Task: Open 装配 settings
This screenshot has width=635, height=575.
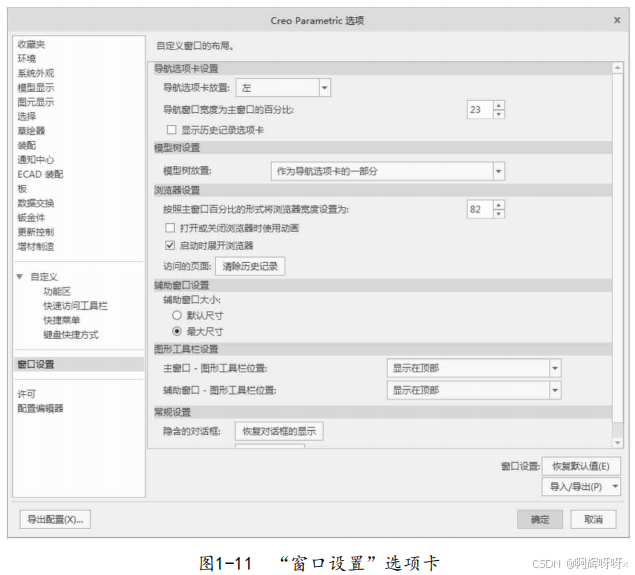Action: tap(27, 145)
